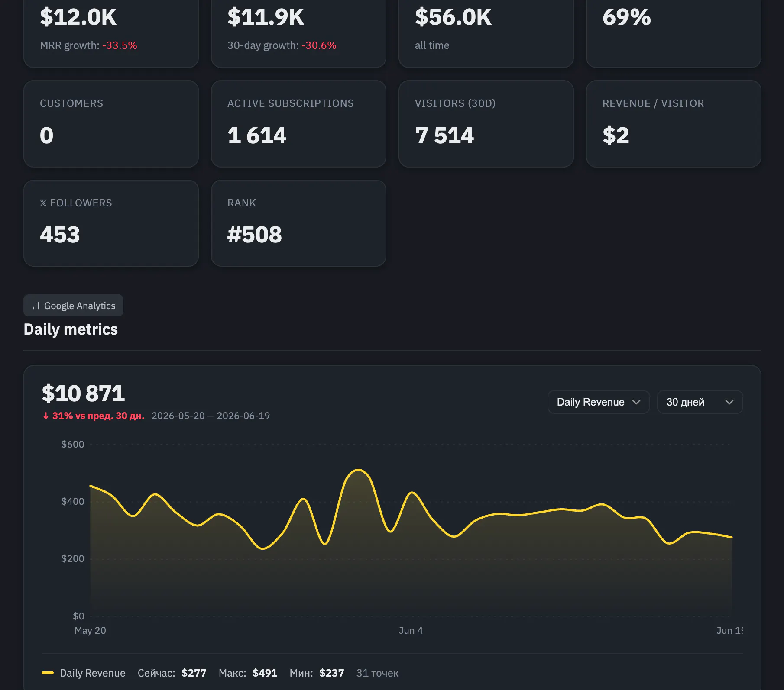Click the date range 2026-05-20 — 2026-06-19

(x=211, y=416)
